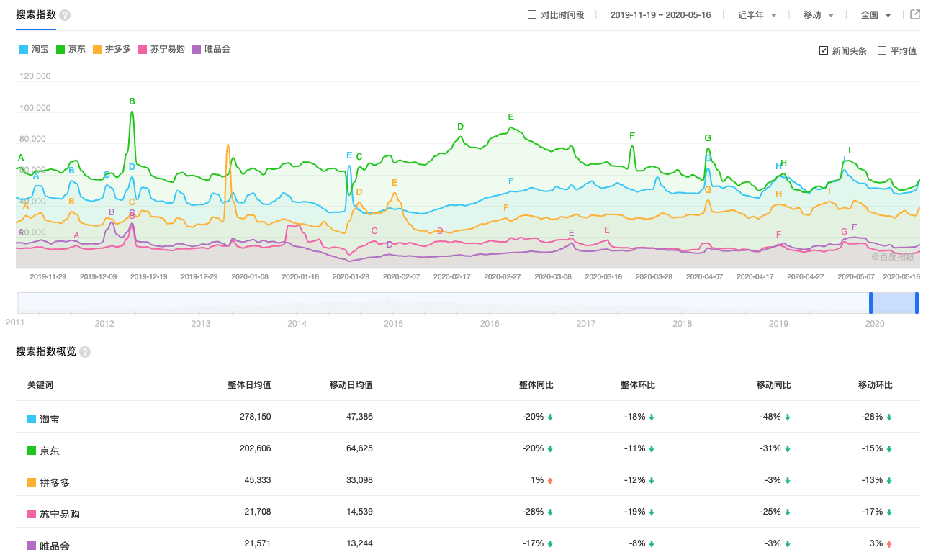Click the highlighted range window on the timeline
This screenshot has width=936, height=560.
pyautogui.click(x=894, y=303)
